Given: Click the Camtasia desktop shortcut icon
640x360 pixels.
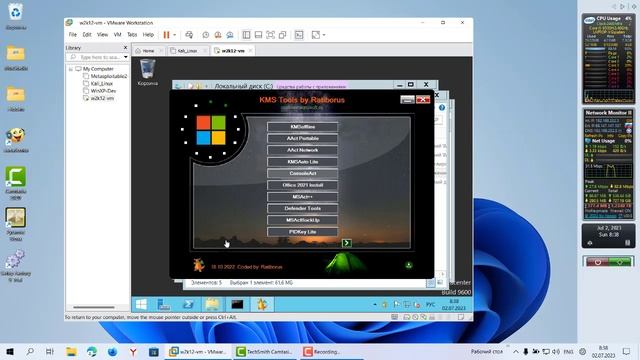Looking at the screenshot, I should [x=16, y=183].
